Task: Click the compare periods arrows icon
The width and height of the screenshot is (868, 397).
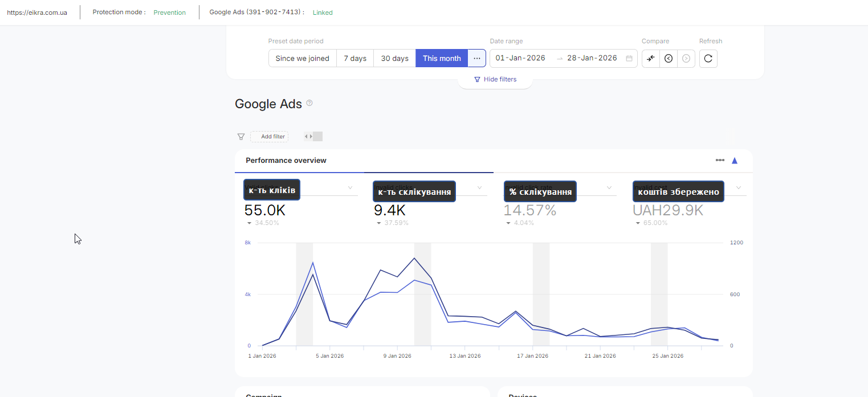Action: (x=651, y=59)
